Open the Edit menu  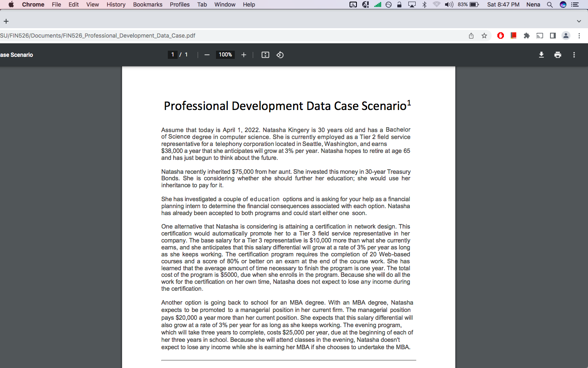73,4
